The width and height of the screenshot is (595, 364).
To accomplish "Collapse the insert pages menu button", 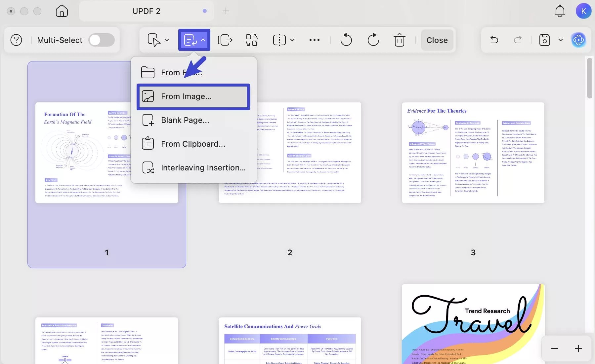I will (194, 40).
